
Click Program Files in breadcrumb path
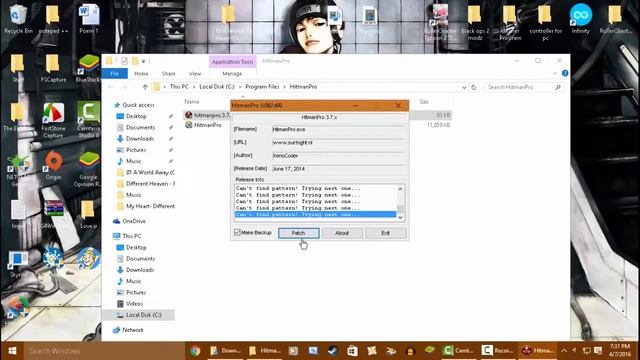pos(262,87)
